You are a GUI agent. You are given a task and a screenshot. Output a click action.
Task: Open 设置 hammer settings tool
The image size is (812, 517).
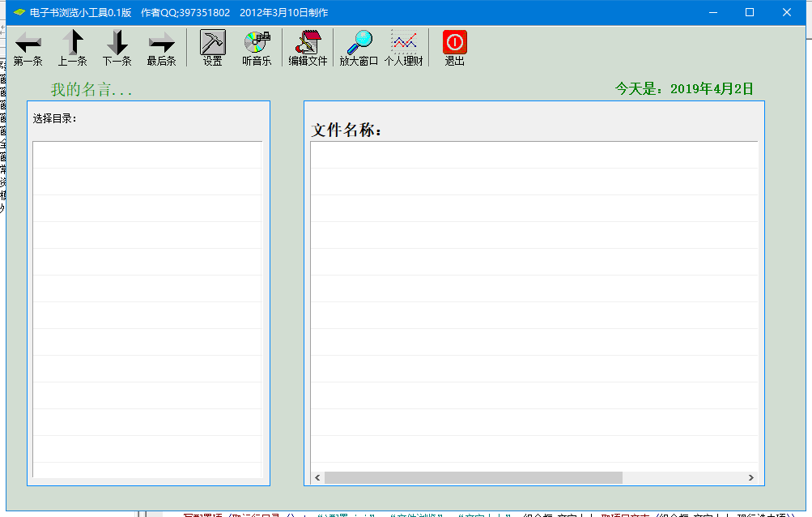pos(212,48)
